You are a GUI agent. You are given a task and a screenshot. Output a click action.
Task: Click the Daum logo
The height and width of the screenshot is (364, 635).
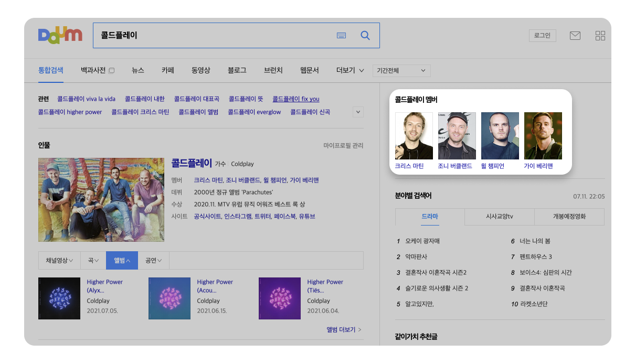click(x=60, y=35)
